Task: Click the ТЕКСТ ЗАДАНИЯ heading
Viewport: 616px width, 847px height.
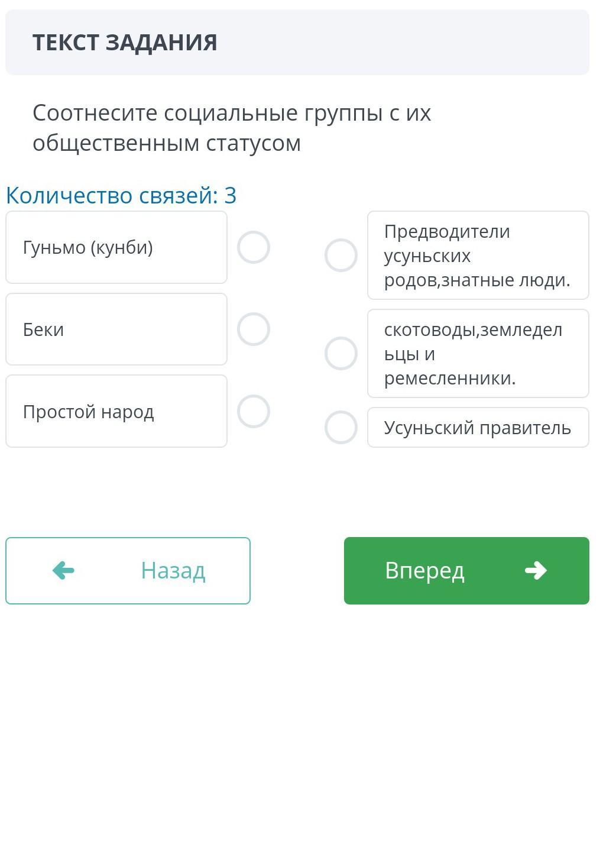Action: [125, 43]
